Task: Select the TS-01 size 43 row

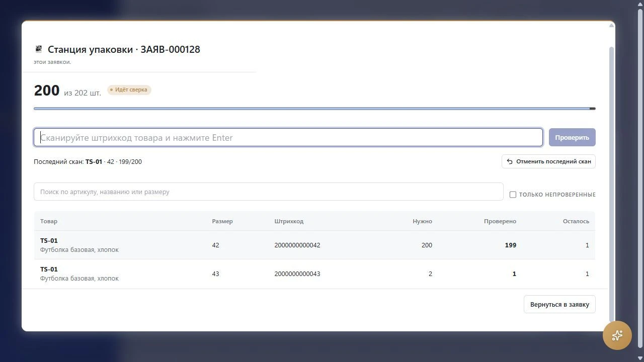Action: [314, 274]
